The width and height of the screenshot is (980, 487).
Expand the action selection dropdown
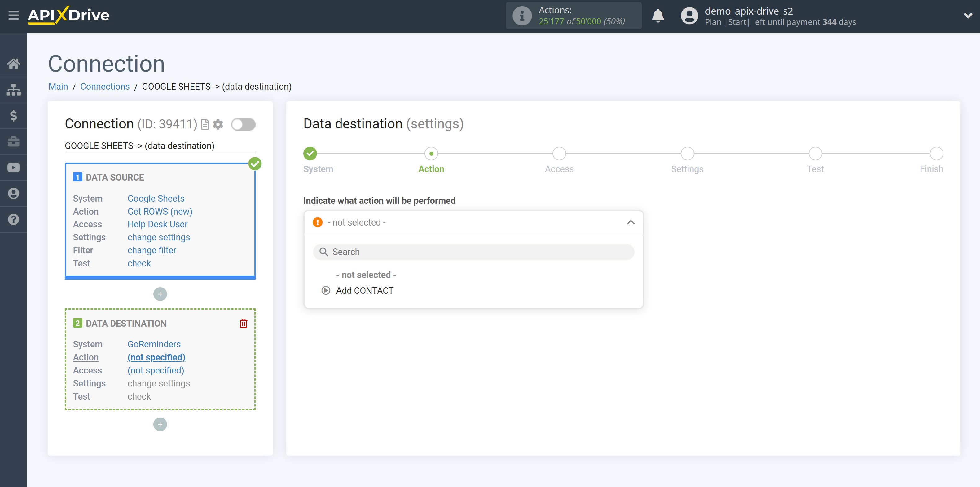472,222
